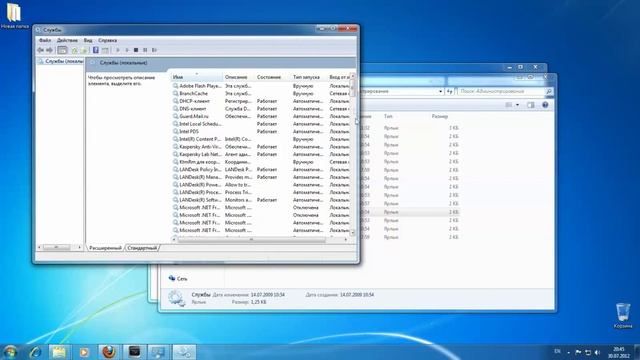The image size is (640, 360).
Task: Select the Kaspersky Lab Net... service row
Action: 260,154
